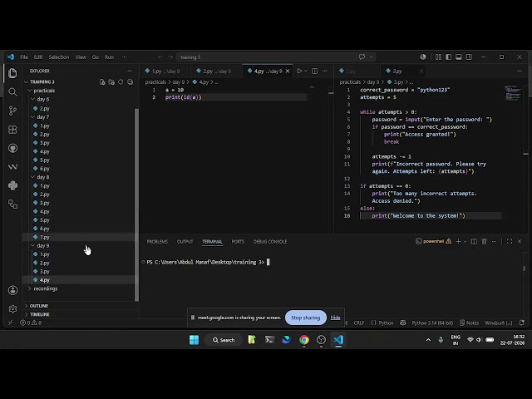Image resolution: width=532 pixels, height=399 pixels.
Task: Switch to the DEBUG CONSOLE tab
Action: [x=270, y=242]
